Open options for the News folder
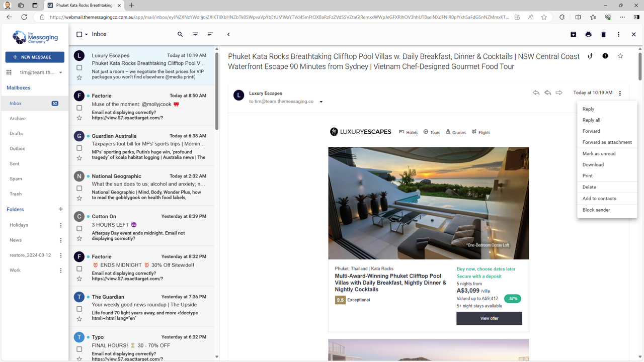Viewport: 644px width, 362px height. point(61,240)
